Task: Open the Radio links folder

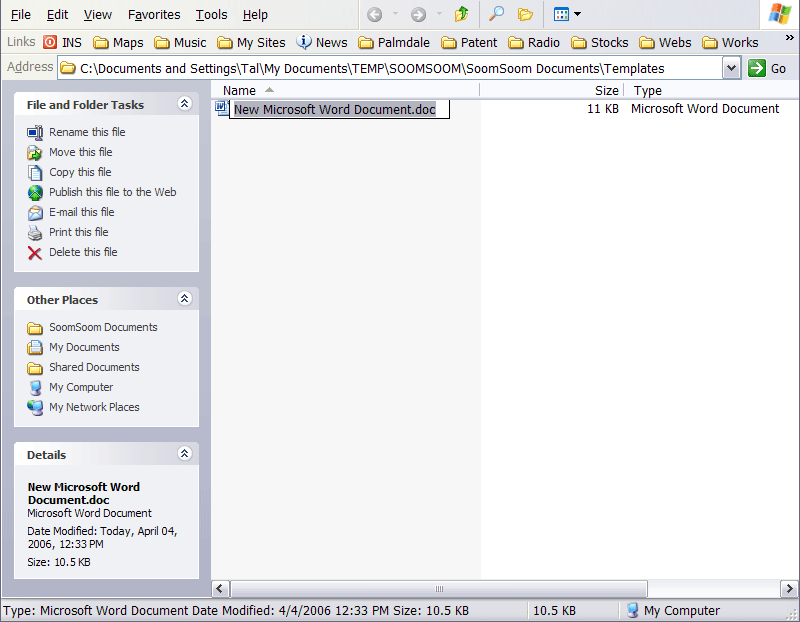Action: coord(534,42)
